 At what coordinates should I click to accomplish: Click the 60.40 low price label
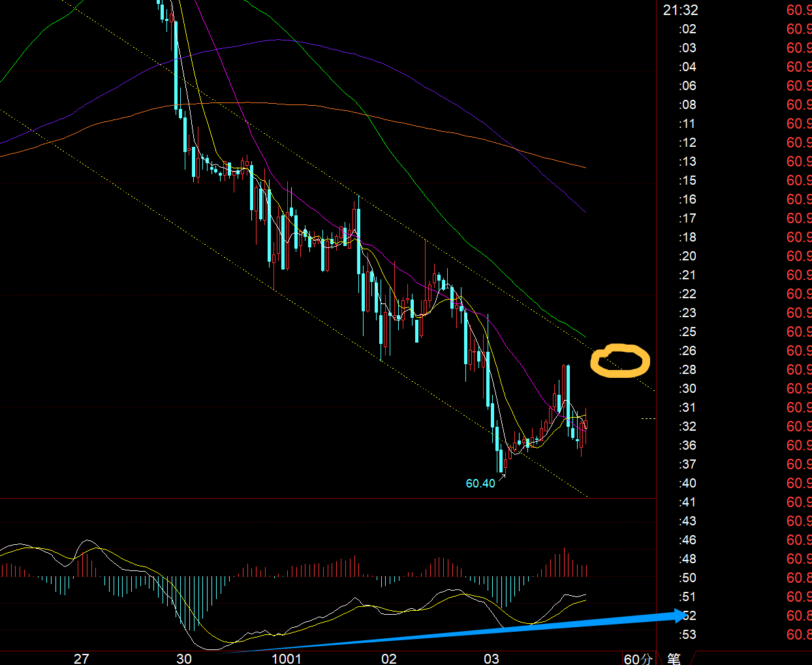[480, 484]
